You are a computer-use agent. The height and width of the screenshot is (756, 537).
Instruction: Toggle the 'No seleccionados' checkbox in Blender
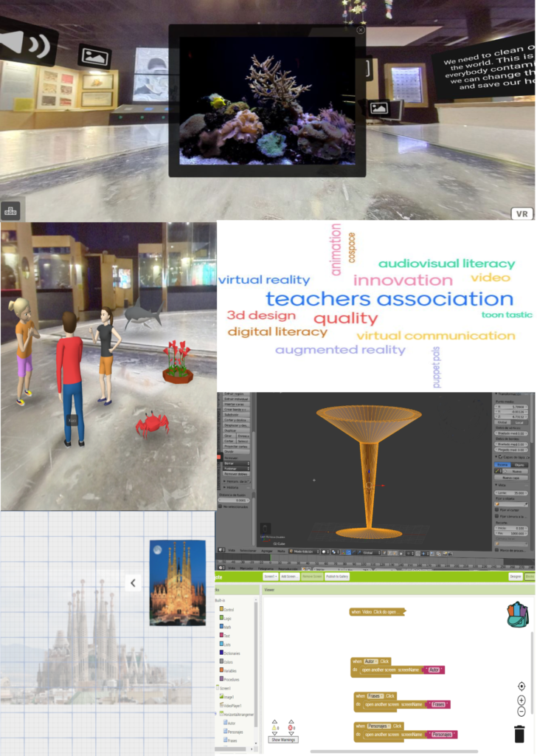(221, 506)
